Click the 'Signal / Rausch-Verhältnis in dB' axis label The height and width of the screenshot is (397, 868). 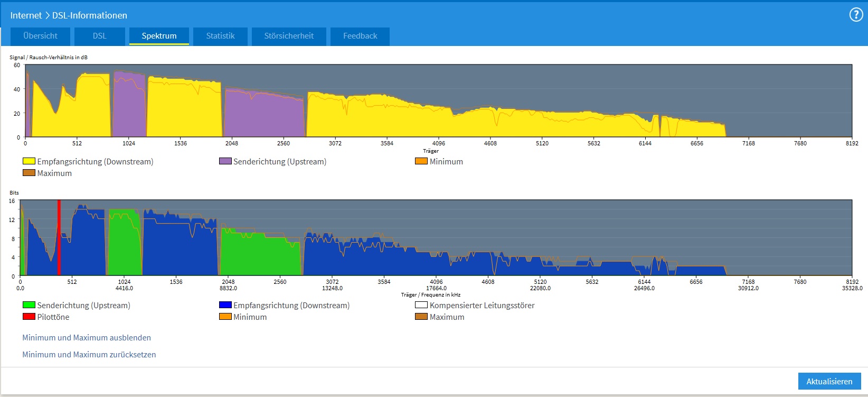click(x=49, y=57)
